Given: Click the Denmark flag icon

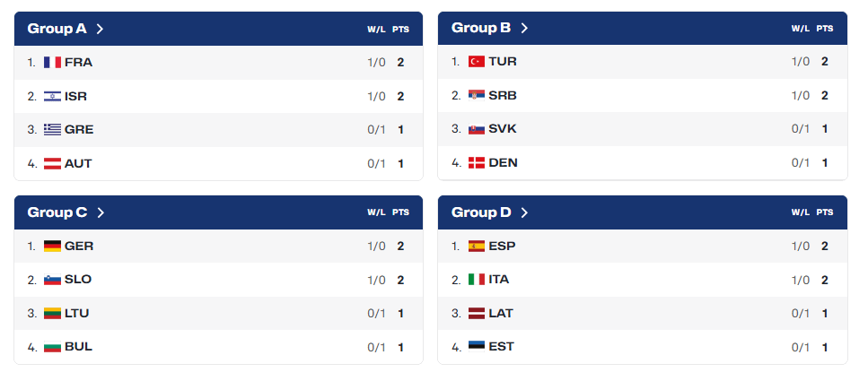Looking at the screenshot, I should [x=477, y=162].
